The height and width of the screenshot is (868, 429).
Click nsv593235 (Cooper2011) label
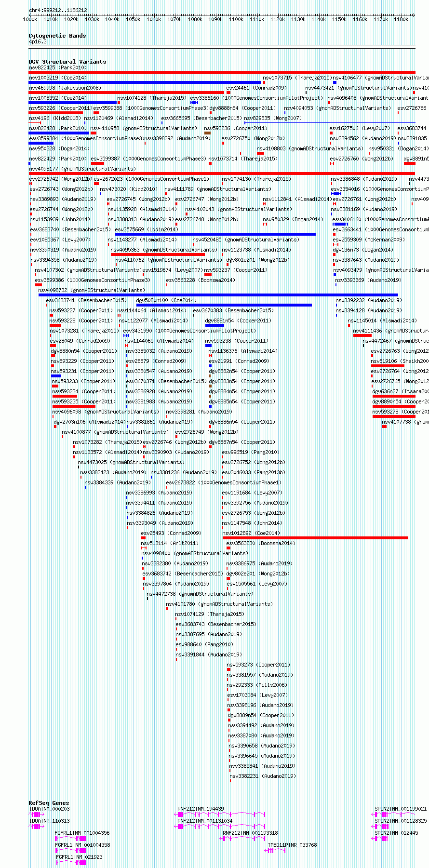[x=84, y=402]
